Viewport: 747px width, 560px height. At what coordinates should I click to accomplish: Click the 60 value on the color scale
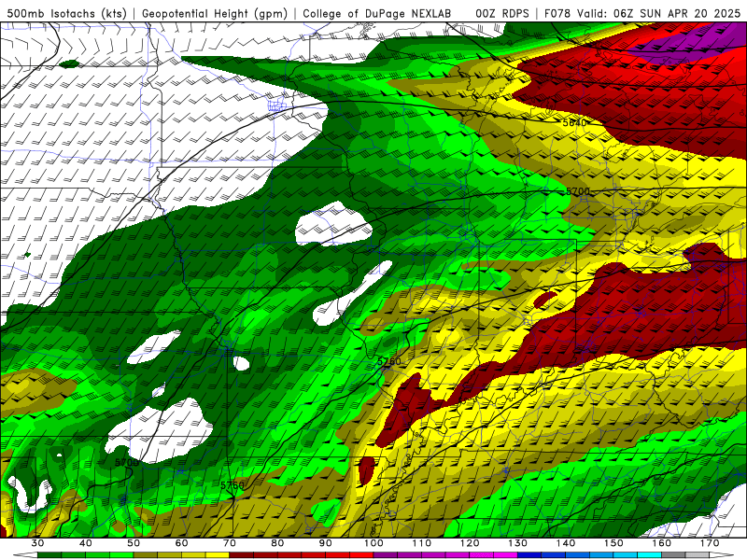pyautogui.click(x=181, y=543)
